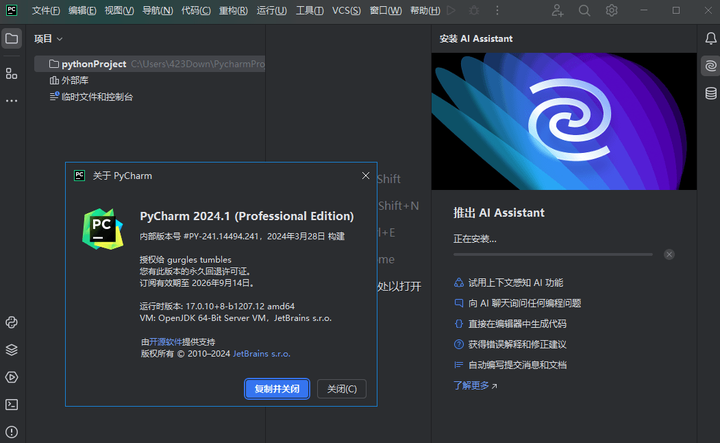Click 获得错误解释和修正建议 item
The image size is (720, 443).
point(510,344)
